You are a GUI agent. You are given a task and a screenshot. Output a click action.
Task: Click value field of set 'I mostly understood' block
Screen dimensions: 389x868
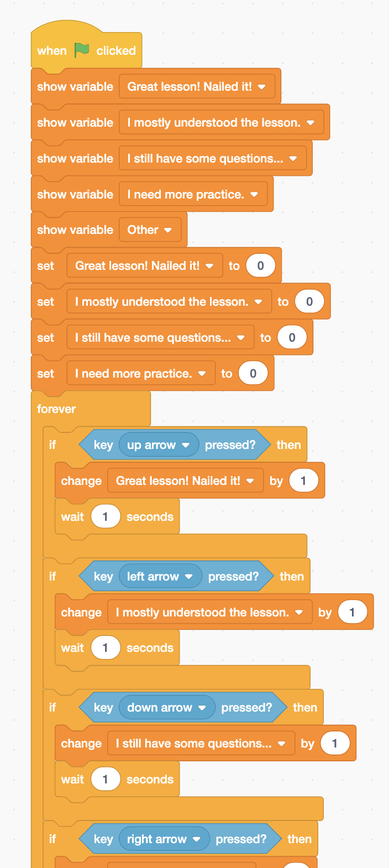coord(309,302)
